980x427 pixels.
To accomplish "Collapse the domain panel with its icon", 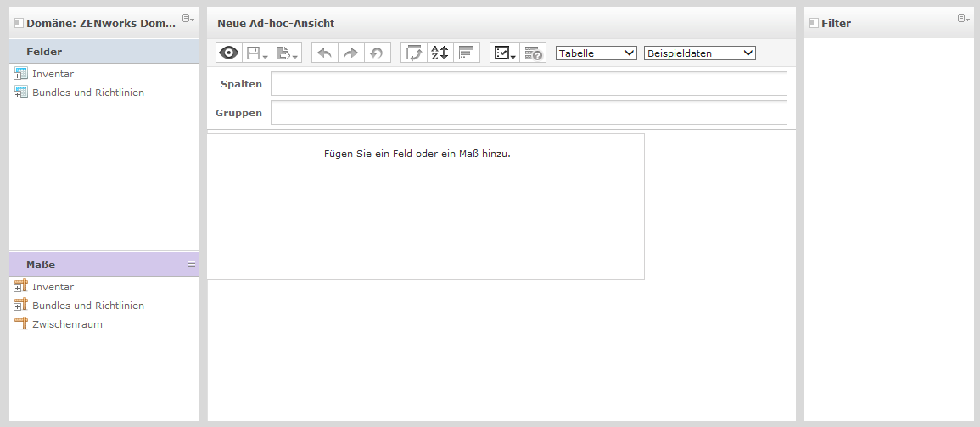I will tap(18, 23).
